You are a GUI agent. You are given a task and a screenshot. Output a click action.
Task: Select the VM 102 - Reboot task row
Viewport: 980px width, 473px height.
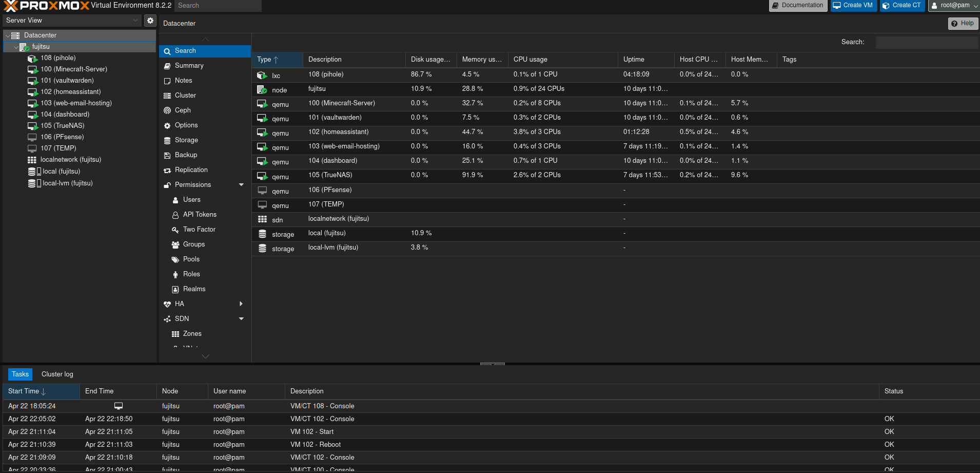tap(491, 445)
